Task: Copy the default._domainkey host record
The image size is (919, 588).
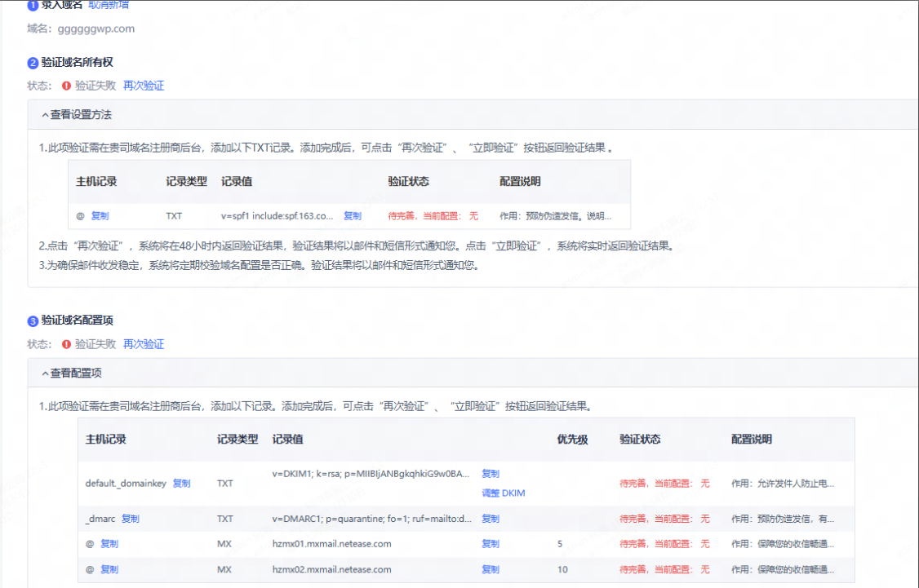Action: click(x=182, y=483)
